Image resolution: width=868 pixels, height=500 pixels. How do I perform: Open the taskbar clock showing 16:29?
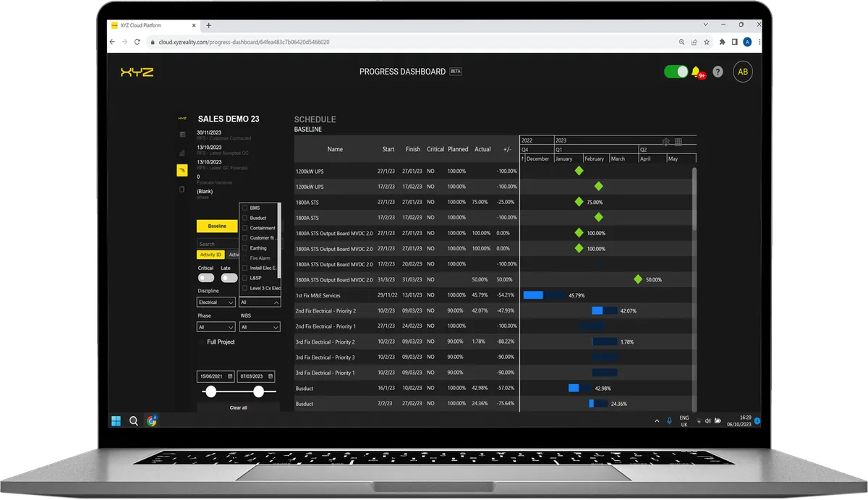coord(739,420)
